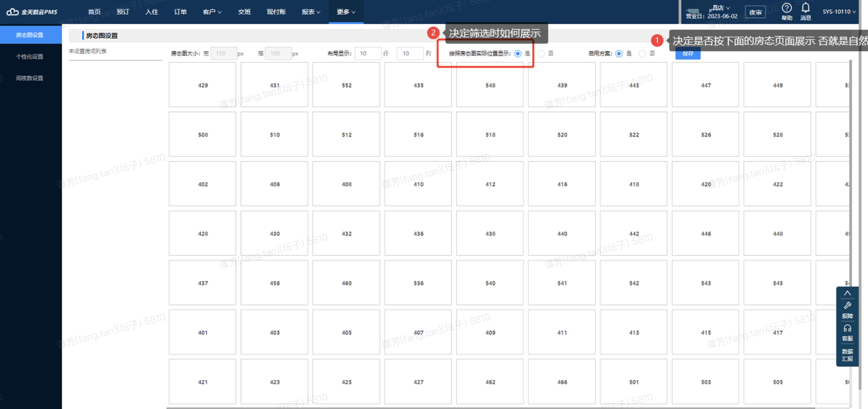Screen dimensions: 868x409
Task: Click the 夜审 button
Action: tap(755, 12)
